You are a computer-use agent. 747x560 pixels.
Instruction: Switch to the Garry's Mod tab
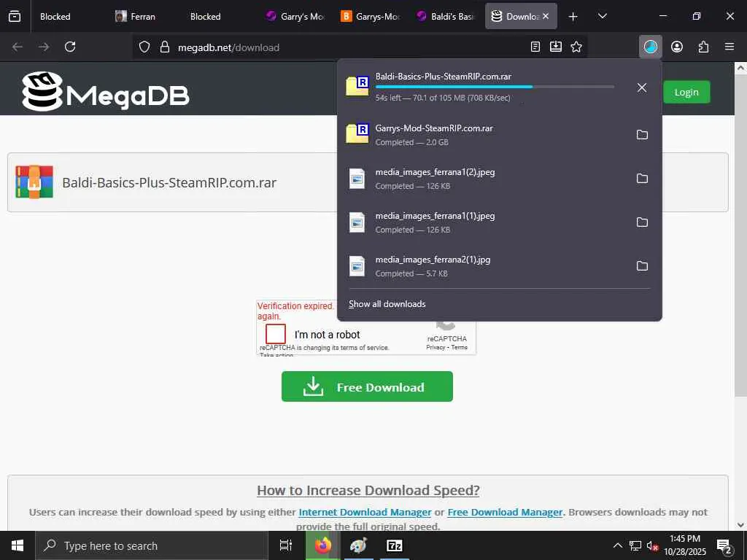[296, 16]
